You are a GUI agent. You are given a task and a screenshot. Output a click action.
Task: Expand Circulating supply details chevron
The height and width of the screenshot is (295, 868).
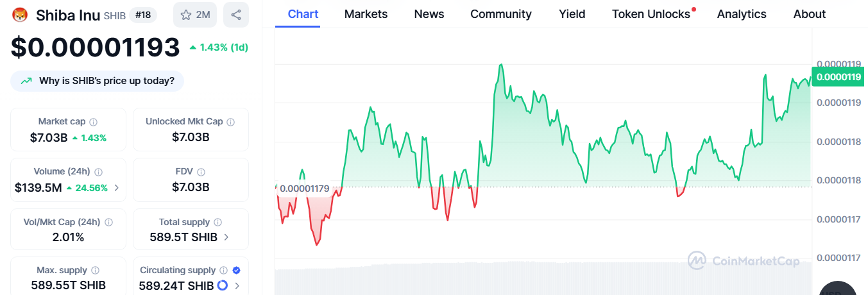tap(237, 285)
